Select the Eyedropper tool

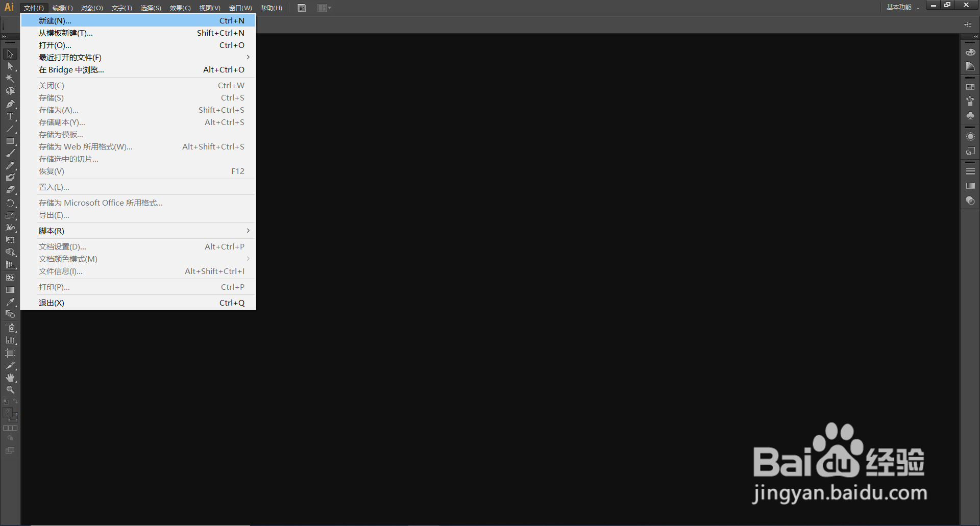tap(10, 302)
